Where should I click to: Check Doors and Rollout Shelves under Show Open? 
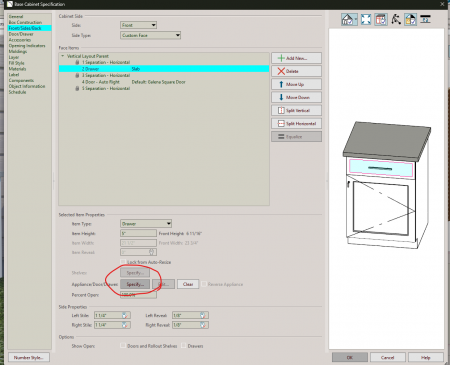tap(123, 346)
